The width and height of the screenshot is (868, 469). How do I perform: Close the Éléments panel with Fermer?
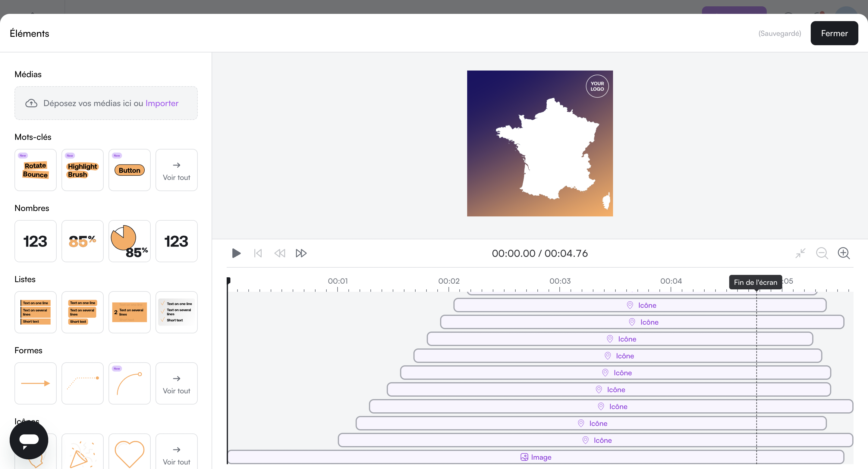834,33
